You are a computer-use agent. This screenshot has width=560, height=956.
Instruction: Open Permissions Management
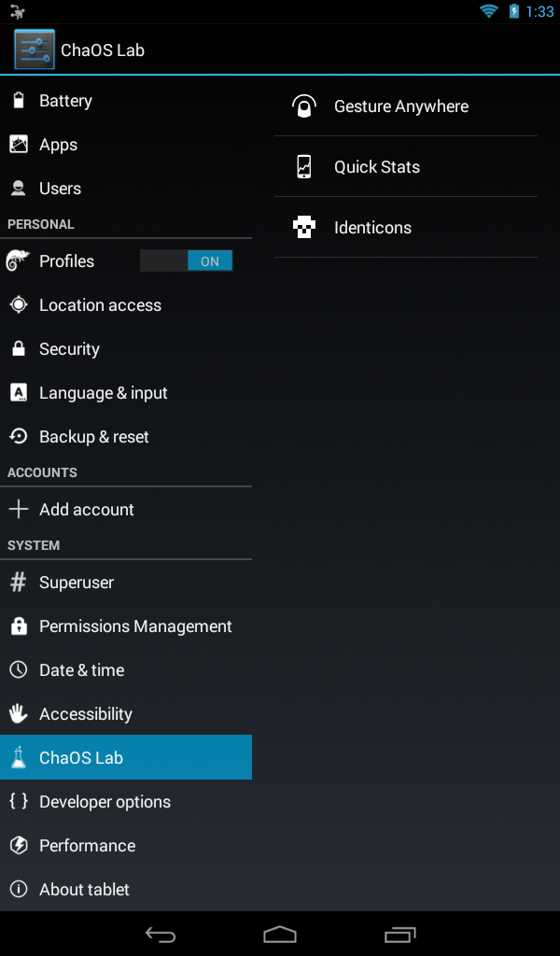pos(125,626)
